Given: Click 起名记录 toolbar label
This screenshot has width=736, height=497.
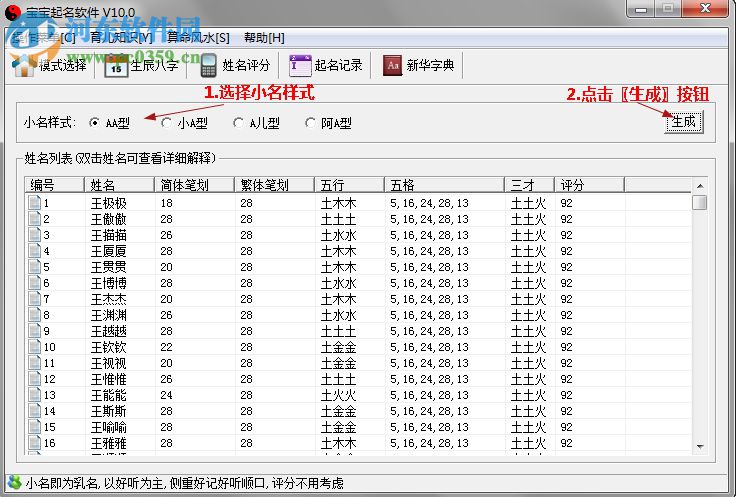Looking at the screenshot, I should [338, 65].
